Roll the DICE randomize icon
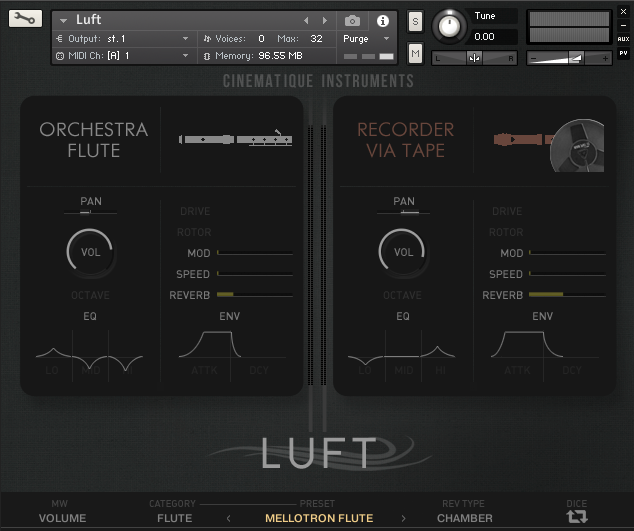The width and height of the screenshot is (634, 531). [577, 517]
